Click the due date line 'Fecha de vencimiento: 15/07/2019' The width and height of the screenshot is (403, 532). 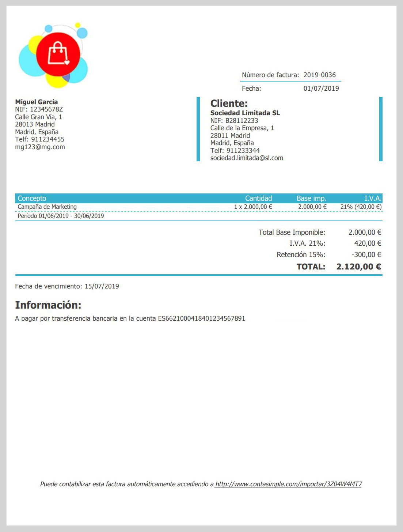point(67,286)
